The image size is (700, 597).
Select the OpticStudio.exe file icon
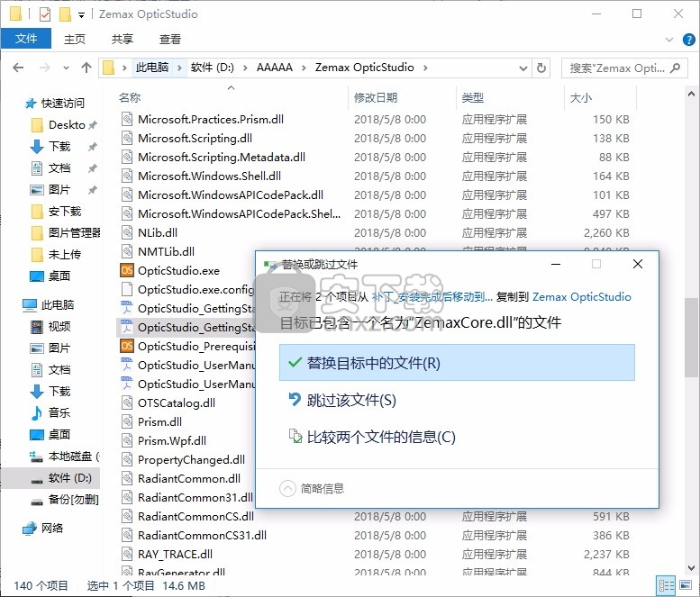coord(127,270)
